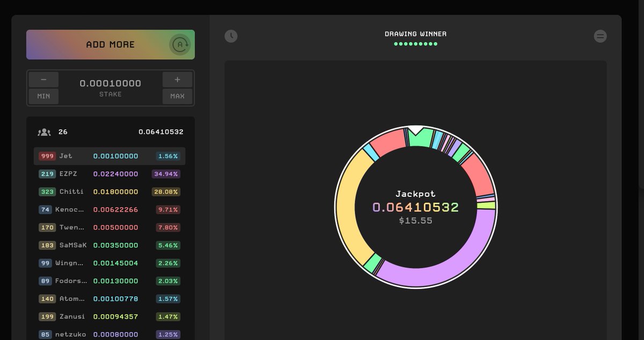Open the round history clock icon
The height and width of the screenshot is (340, 644).
[231, 36]
